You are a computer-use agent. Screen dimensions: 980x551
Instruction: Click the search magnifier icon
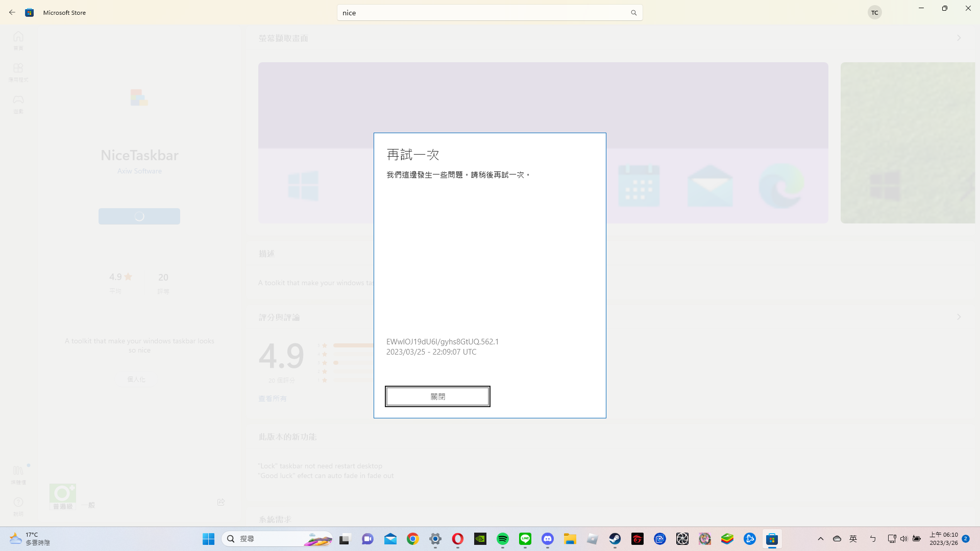coord(633,12)
